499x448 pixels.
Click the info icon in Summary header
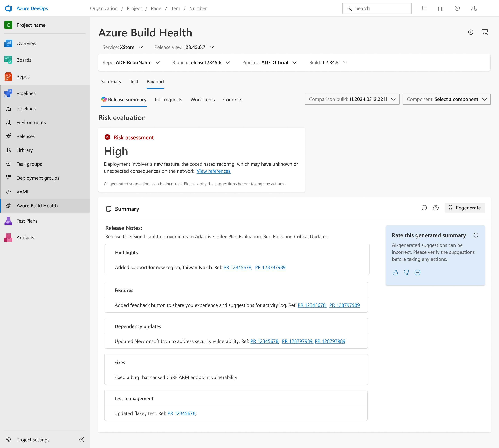[424, 208]
